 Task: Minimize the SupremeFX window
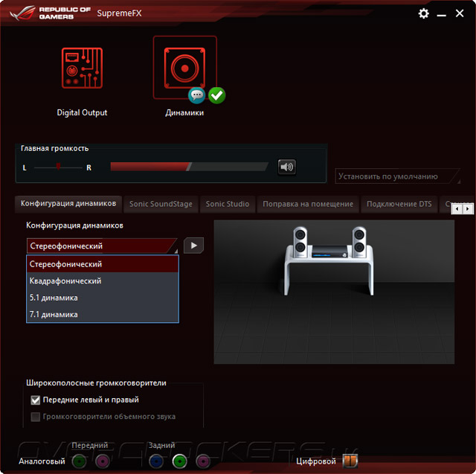[441, 14]
